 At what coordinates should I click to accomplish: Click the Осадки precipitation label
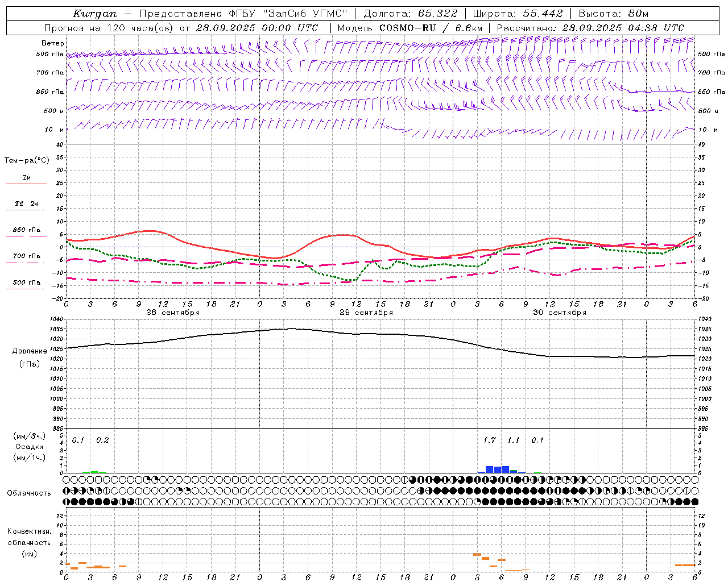tap(29, 447)
